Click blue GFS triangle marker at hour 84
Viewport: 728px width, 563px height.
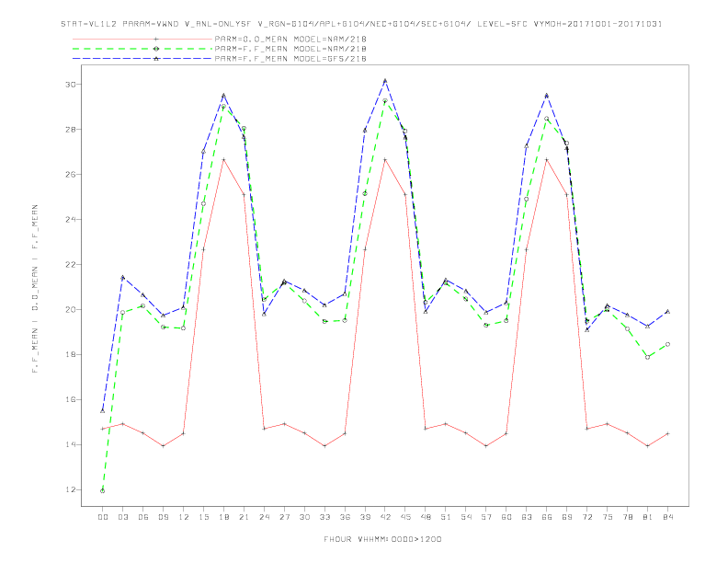tap(667, 311)
